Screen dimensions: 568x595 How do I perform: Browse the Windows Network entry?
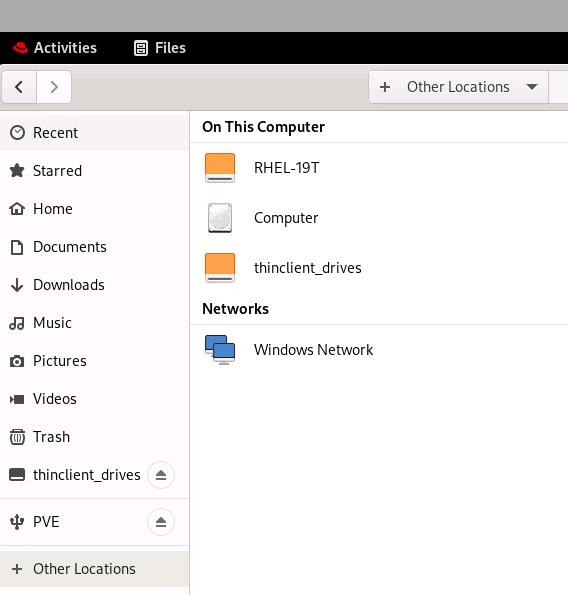pyautogui.click(x=379, y=349)
